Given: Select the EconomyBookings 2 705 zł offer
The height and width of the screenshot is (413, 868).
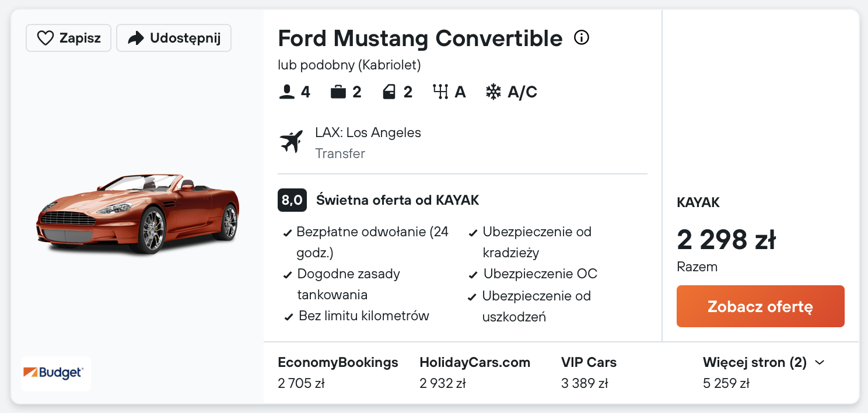Looking at the screenshot, I should [x=338, y=372].
